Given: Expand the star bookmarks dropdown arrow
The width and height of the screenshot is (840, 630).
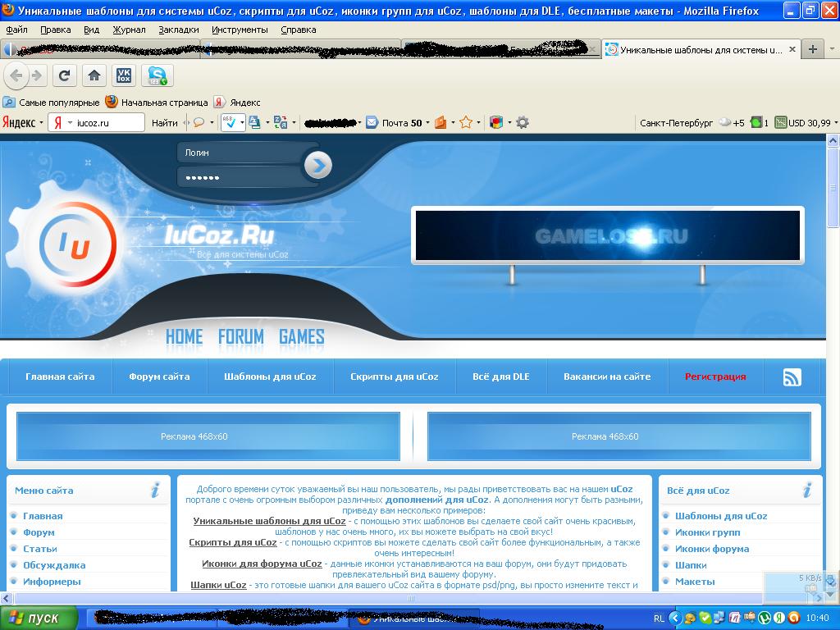Looking at the screenshot, I should (x=478, y=123).
